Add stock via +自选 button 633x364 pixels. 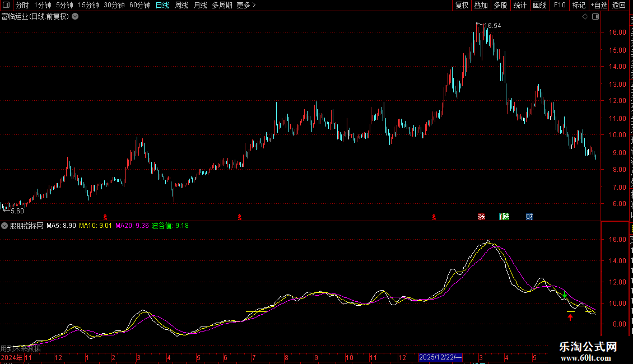[x=599, y=5]
